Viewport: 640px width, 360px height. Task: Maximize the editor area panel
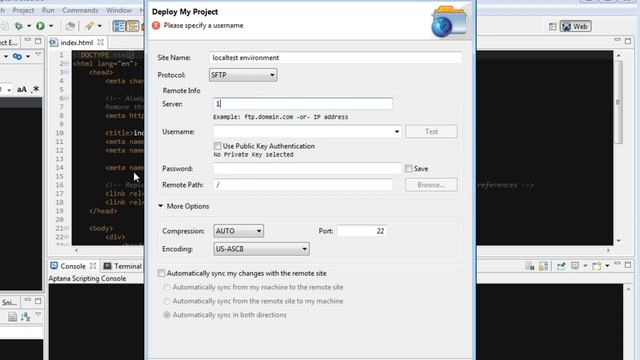point(628,41)
